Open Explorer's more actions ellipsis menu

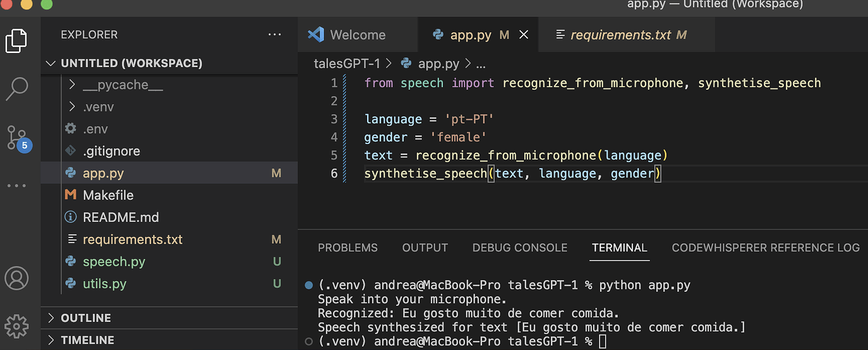275,35
